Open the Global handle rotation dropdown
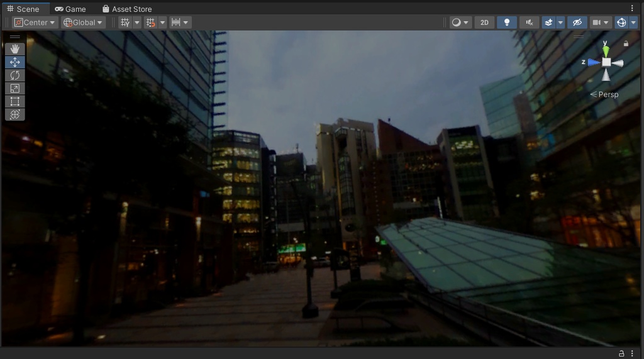The width and height of the screenshot is (644, 359). click(84, 23)
